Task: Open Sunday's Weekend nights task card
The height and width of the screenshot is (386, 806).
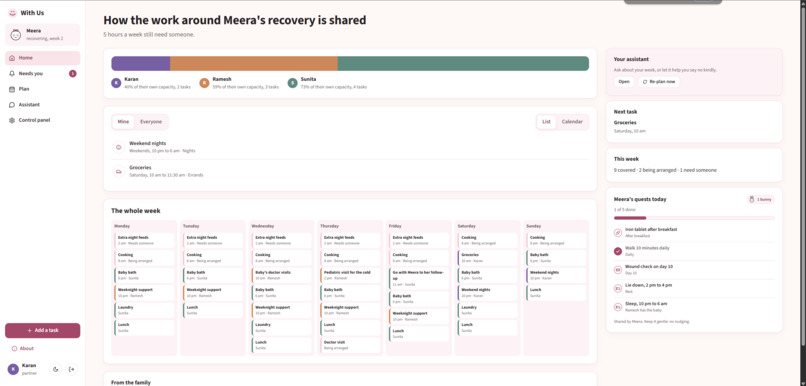Action: tap(557, 275)
